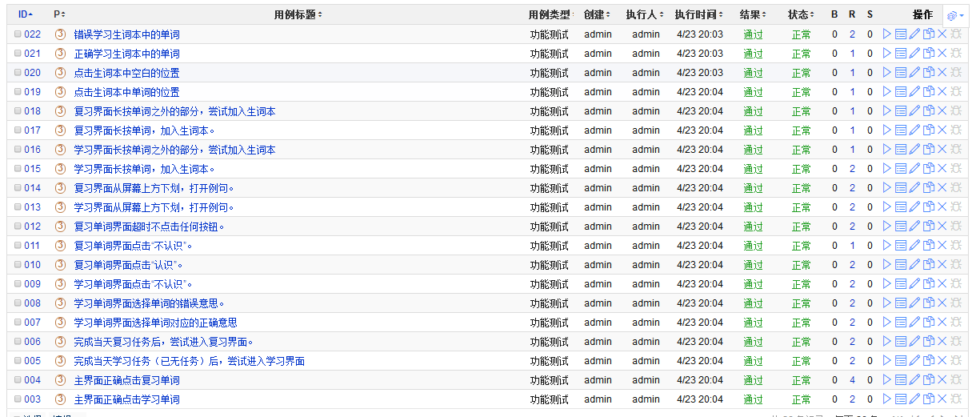Copy test case 004
The height and width of the screenshot is (417, 980).
click(928, 380)
